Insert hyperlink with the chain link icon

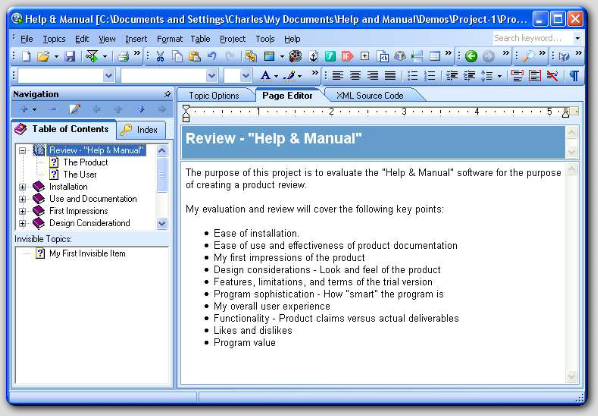[x=251, y=56]
